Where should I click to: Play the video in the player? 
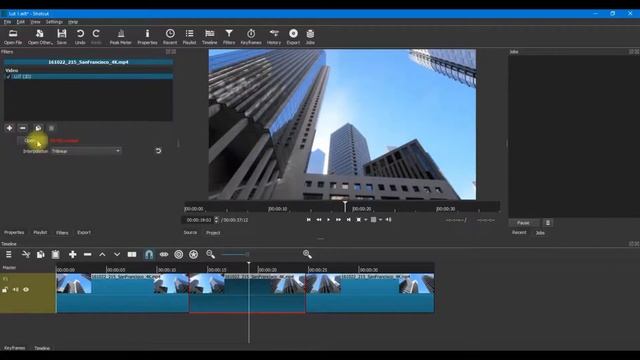(329, 220)
